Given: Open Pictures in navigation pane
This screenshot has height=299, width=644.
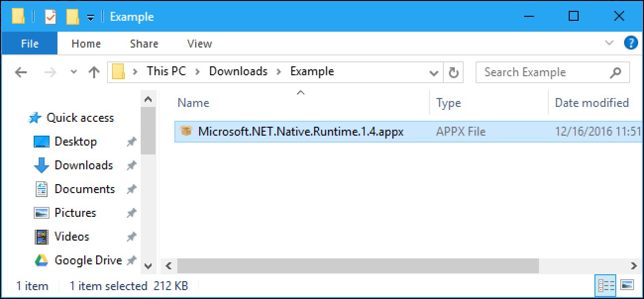Looking at the screenshot, I should coord(75,213).
